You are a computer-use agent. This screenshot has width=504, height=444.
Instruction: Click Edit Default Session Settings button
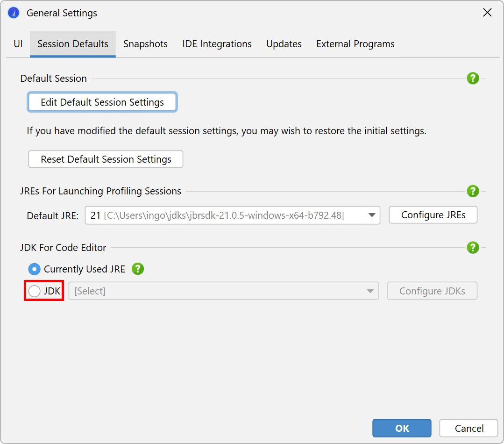point(102,102)
